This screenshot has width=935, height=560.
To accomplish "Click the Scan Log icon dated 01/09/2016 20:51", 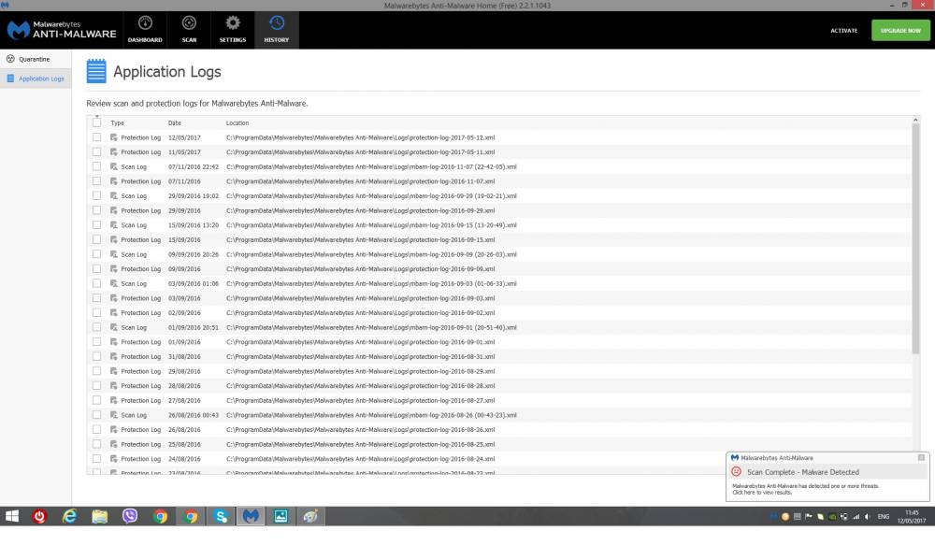I will tap(114, 327).
